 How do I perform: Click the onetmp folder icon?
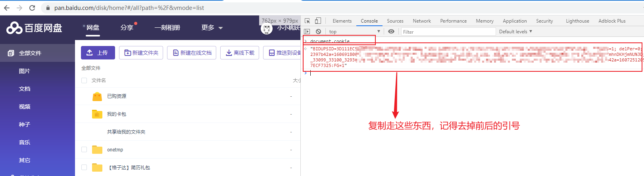pos(97,149)
